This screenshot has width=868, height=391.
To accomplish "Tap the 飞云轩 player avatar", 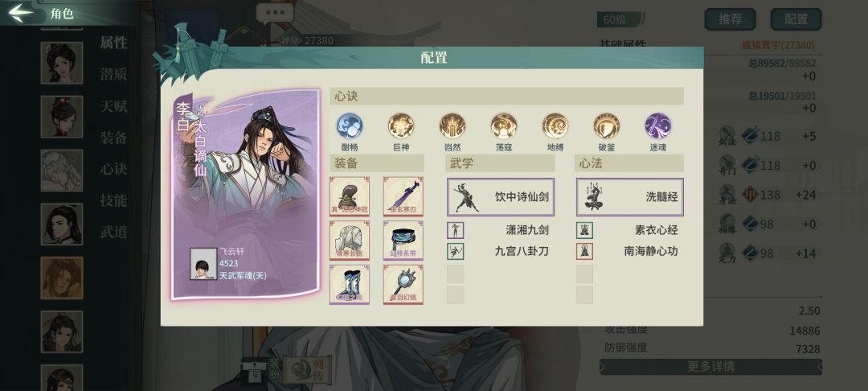I will (203, 264).
